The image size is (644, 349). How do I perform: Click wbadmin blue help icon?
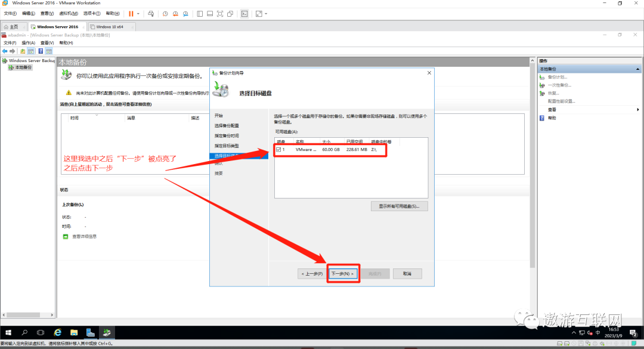(x=41, y=51)
